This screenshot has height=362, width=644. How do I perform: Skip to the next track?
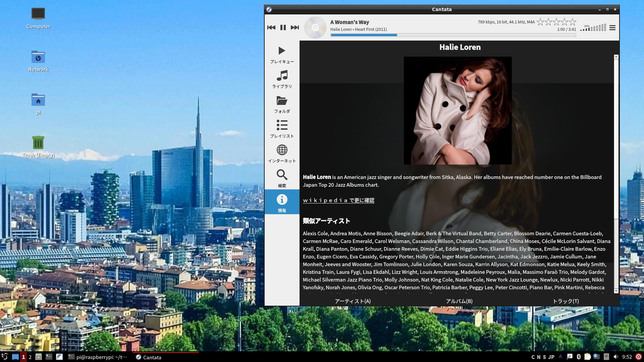pyautogui.click(x=294, y=27)
